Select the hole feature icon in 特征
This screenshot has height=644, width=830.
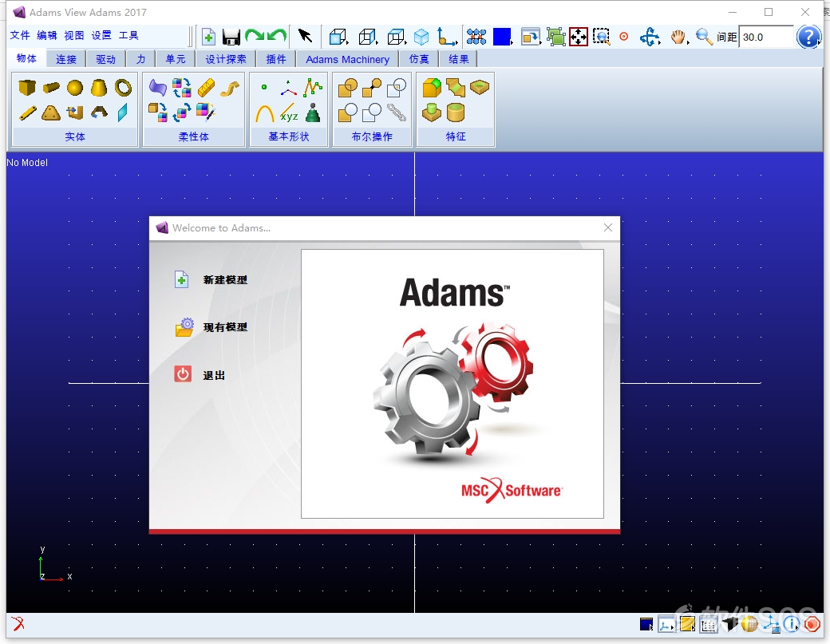tap(480, 87)
